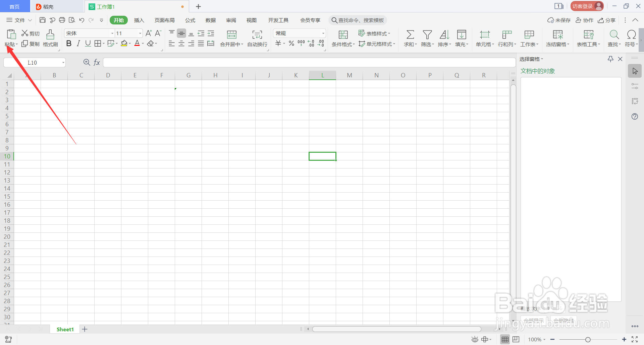Toggle bottom vertical alignment
This screenshot has height=345, width=644.
pyautogui.click(x=191, y=33)
